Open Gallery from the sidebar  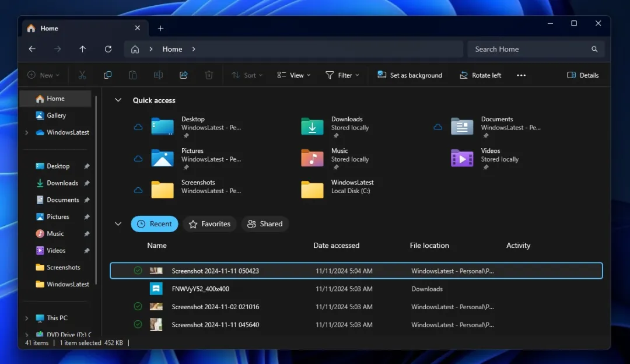55,115
